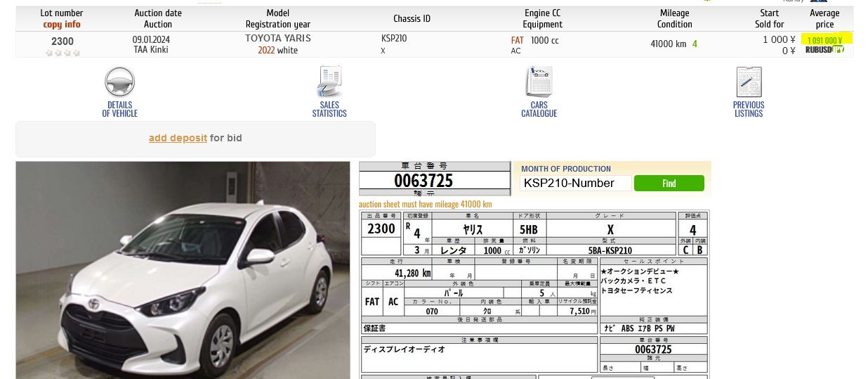Screen dimensions: 868x379
Task: Click the 'TAA Kinki' auction name
Action: point(151,50)
